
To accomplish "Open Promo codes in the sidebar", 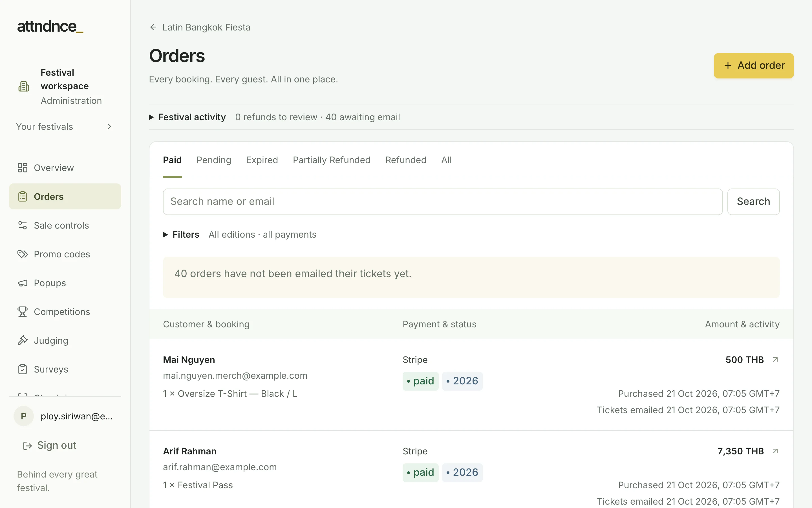I will pyautogui.click(x=65, y=254).
